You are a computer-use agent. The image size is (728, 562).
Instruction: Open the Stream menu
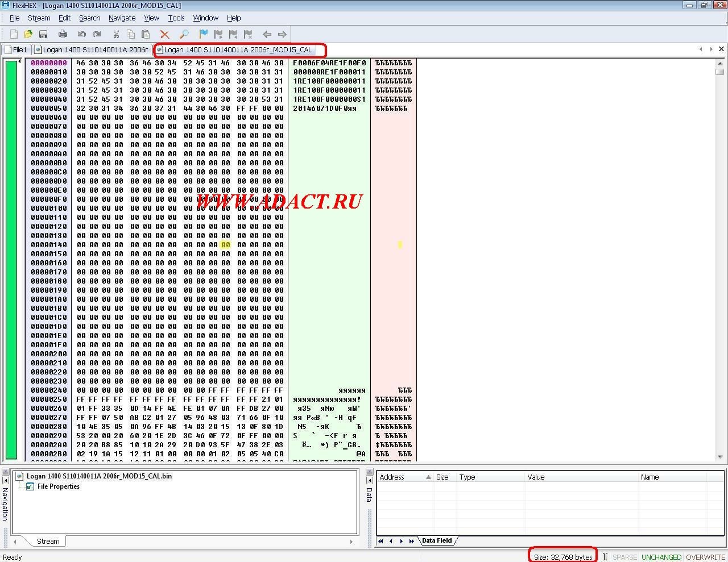coord(39,18)
